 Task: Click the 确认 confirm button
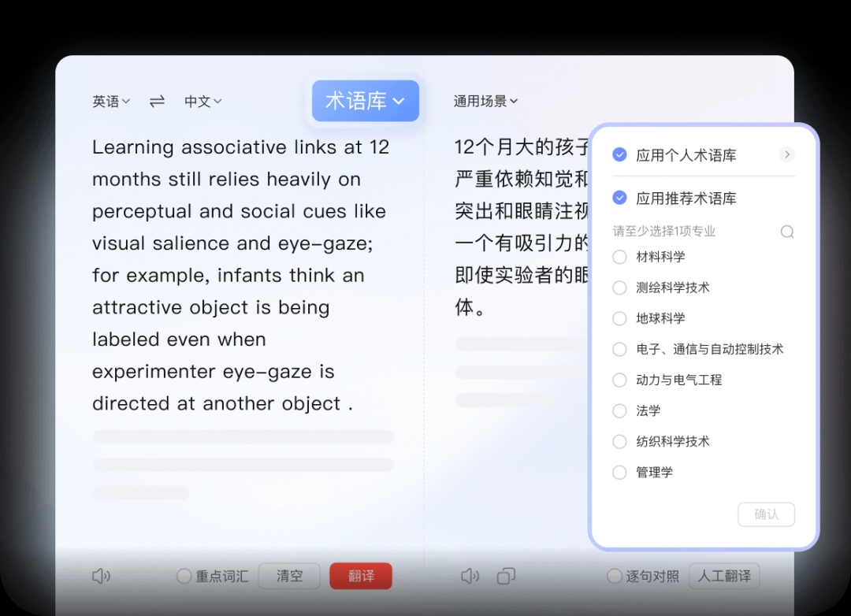click(767, 514)
